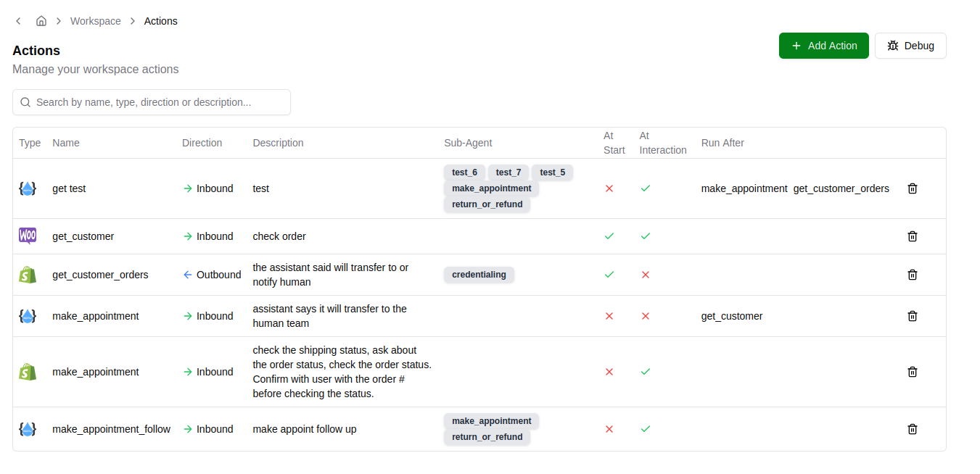
Task: Click Shopify icon in get_customer_orders row
Action: [x=28, y=275]
